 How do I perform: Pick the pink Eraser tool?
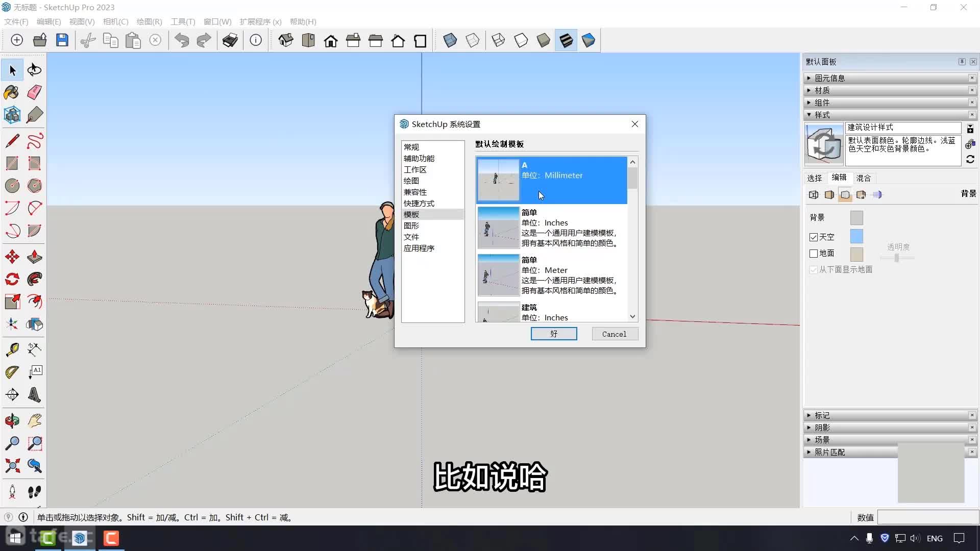pyautogui.click(x=35, y=92)
